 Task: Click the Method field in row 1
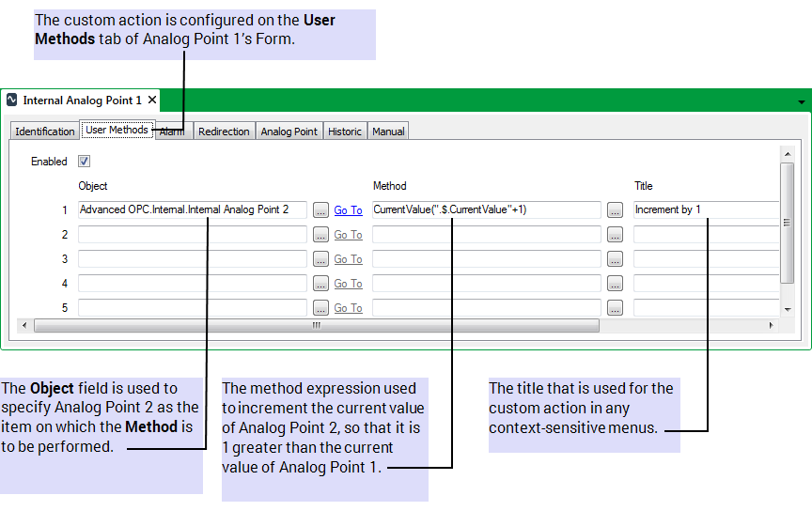point(487,210)
